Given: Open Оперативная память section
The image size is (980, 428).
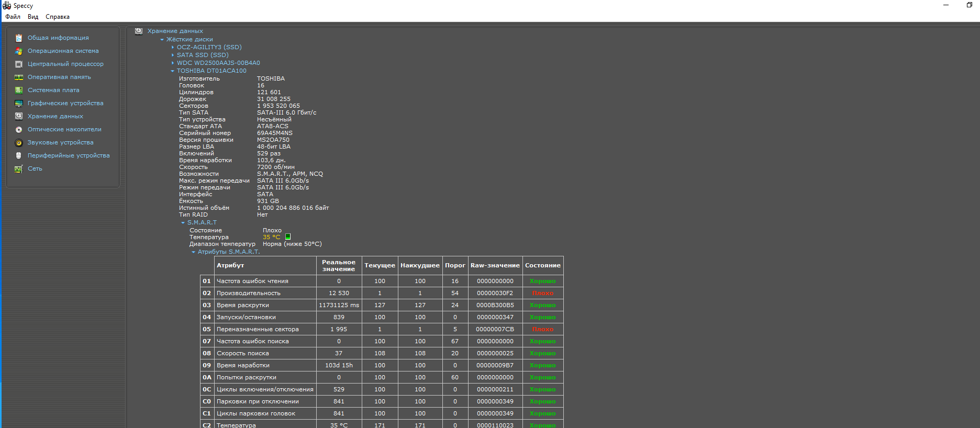Looking at the screenshot, I should tap(59, 77).
